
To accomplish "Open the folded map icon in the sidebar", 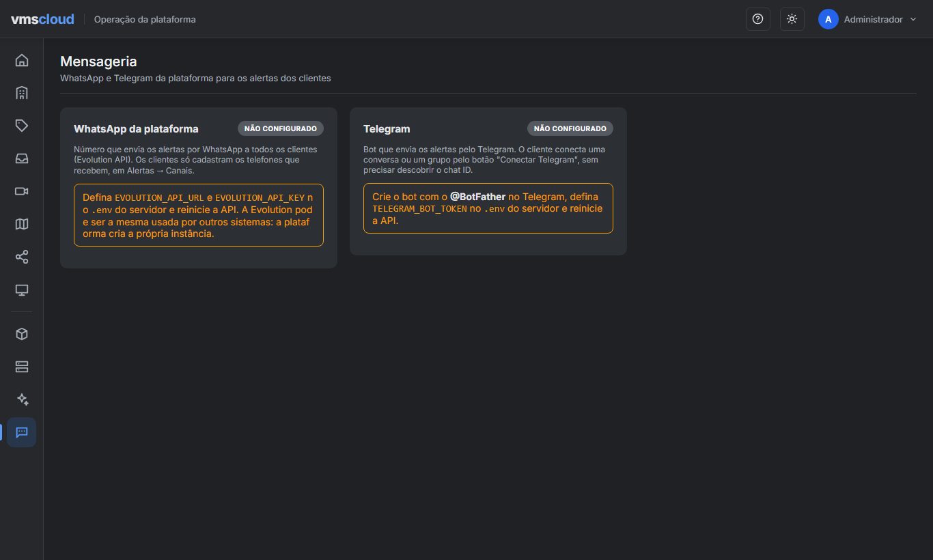I will click(x=22, y=224).
